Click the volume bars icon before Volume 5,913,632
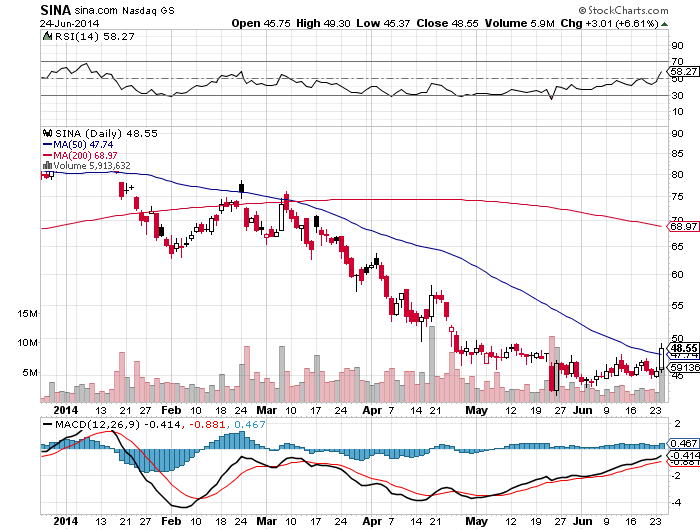Image resolution: width=700 pixels, height=530 pixels. tap(47, 166)
